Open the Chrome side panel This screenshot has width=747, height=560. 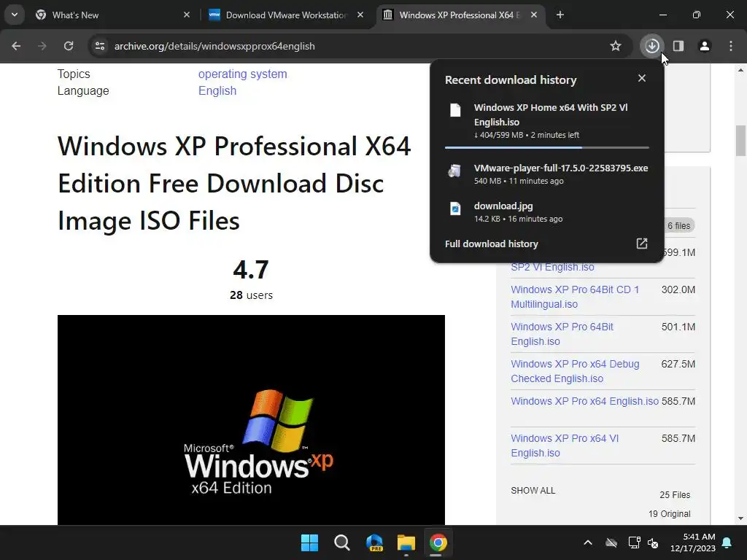click(678, 46)
